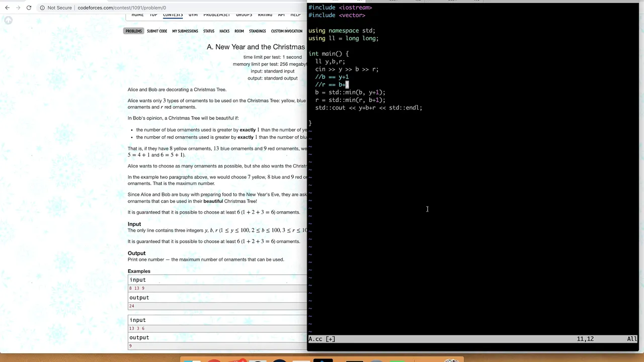Viewport: 644px width, 362px height.
Task: Click the 'Examples' heading
Action: pos(139,271)
